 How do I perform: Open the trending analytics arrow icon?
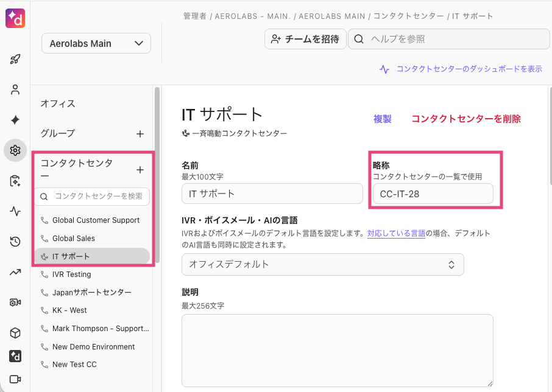pos(15,272)
